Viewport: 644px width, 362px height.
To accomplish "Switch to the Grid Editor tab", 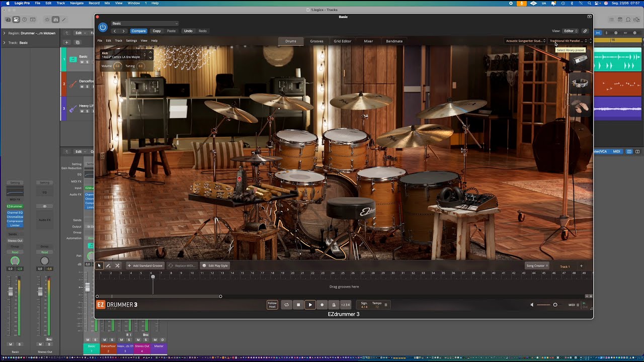I will 343,41.
